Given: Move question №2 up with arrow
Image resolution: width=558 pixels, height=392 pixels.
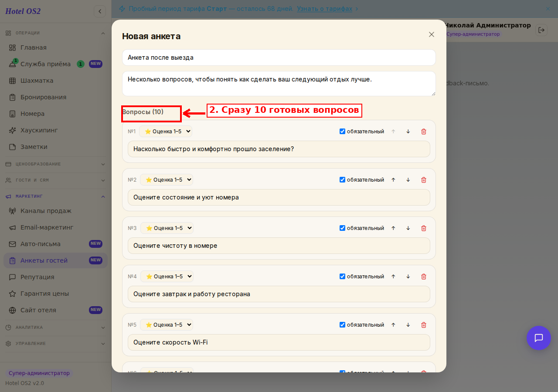Looking at the screenshot, I should (393, 180).
